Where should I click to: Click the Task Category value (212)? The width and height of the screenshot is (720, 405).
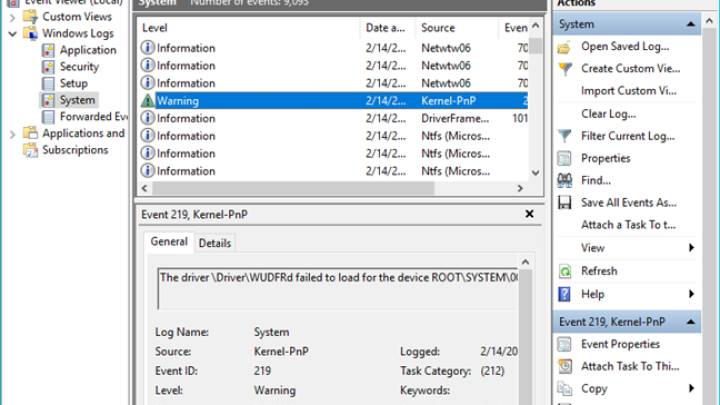tap(492, 371)
